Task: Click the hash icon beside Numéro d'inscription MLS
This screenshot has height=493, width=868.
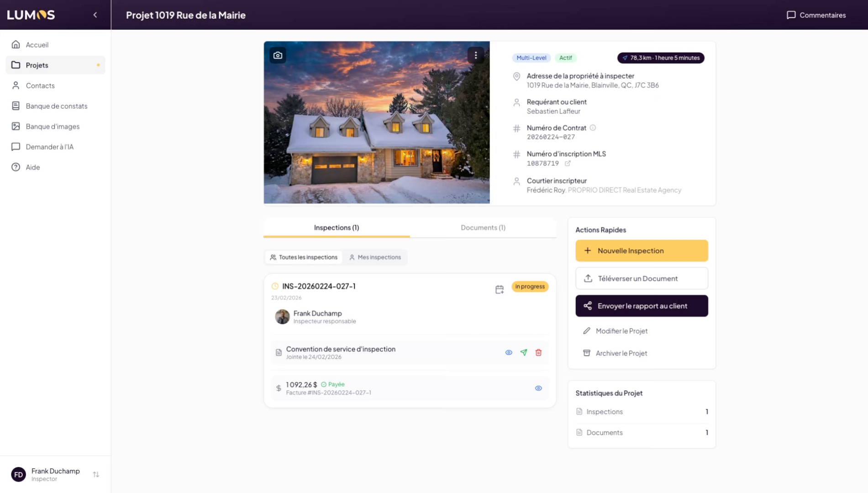Action: (x=516, y=155)
